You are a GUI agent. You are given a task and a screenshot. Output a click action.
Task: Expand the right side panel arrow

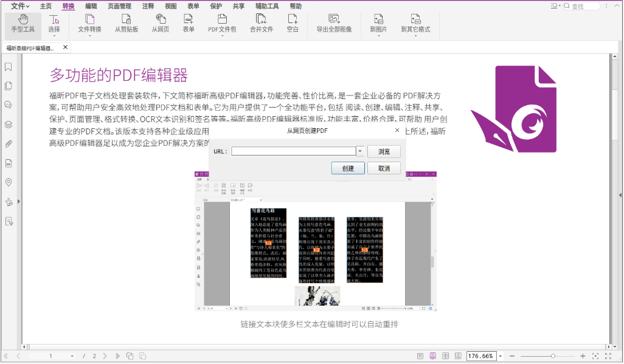click(620, 195)
